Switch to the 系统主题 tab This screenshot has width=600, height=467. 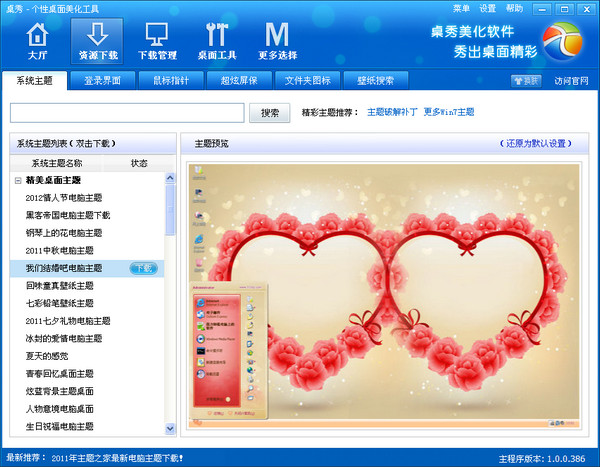point(34,80)
